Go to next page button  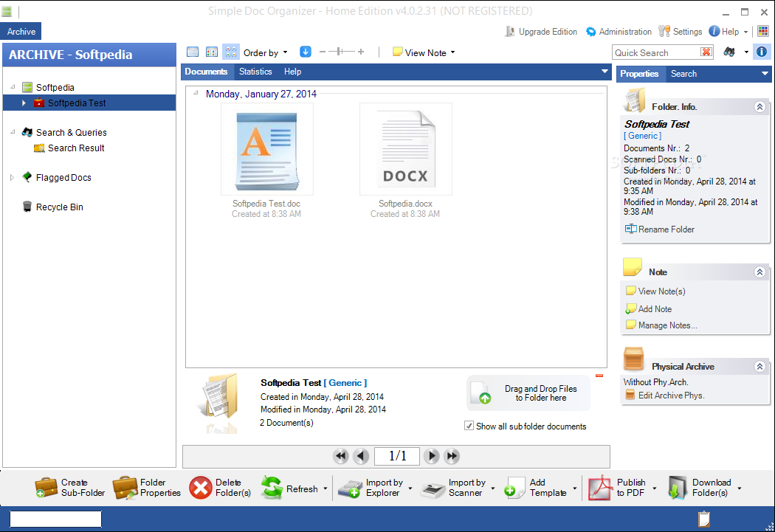coord(432,456)
